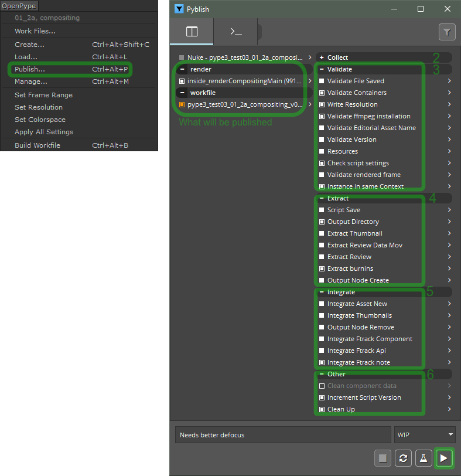Image resolution: width=461 pixels, height=476 pixels.
Task: Select Build Workfile menu entry
Action: tap(79, 145)
